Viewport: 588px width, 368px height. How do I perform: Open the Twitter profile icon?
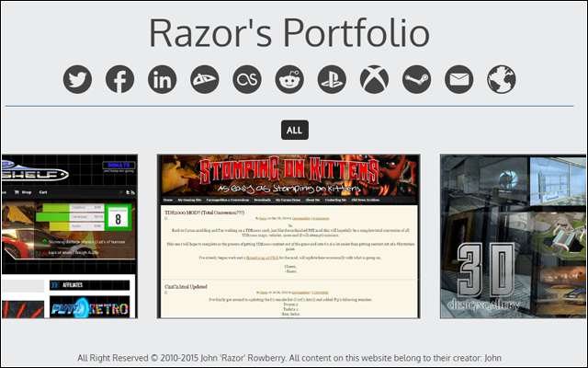pyautogui.click(x=77, y=79)
